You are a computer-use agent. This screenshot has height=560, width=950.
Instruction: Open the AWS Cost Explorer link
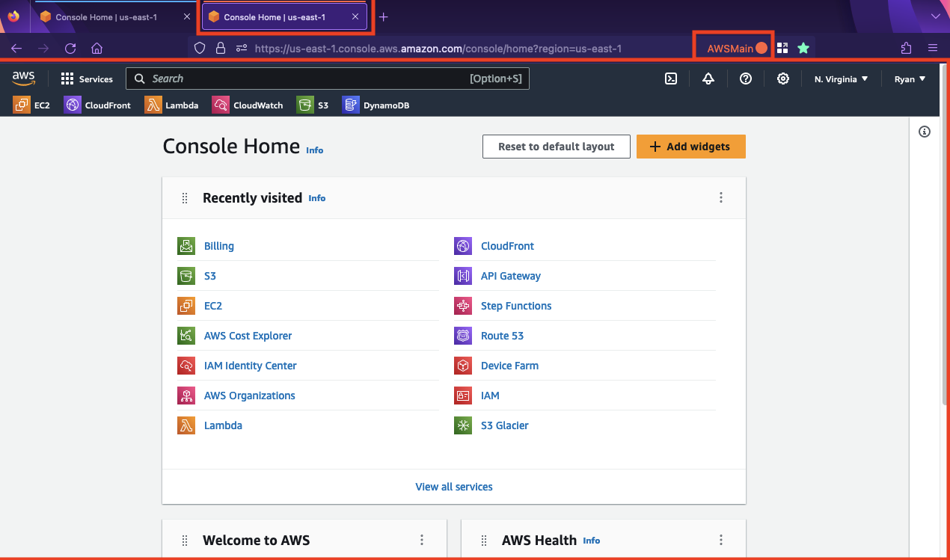(248, 336)
